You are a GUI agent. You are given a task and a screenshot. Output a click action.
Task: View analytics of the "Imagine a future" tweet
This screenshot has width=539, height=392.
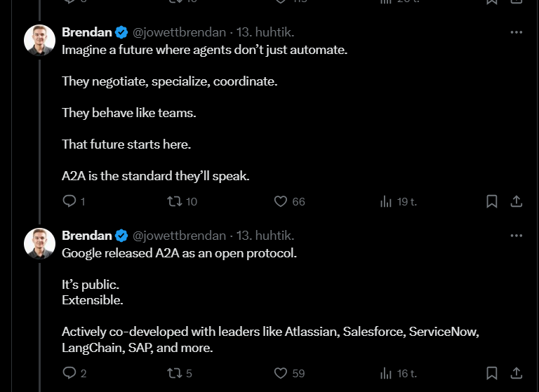[x=386, y=201]
